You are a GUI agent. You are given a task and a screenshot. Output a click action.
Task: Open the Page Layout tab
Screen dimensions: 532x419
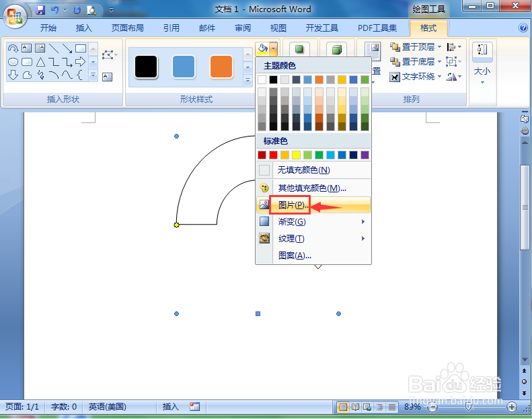pos(128,28)
